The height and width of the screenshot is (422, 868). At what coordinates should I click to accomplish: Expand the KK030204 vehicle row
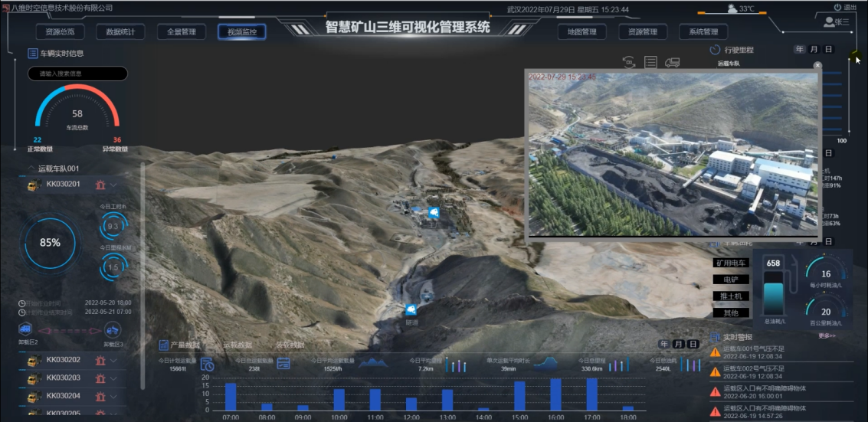click(114, 396)
